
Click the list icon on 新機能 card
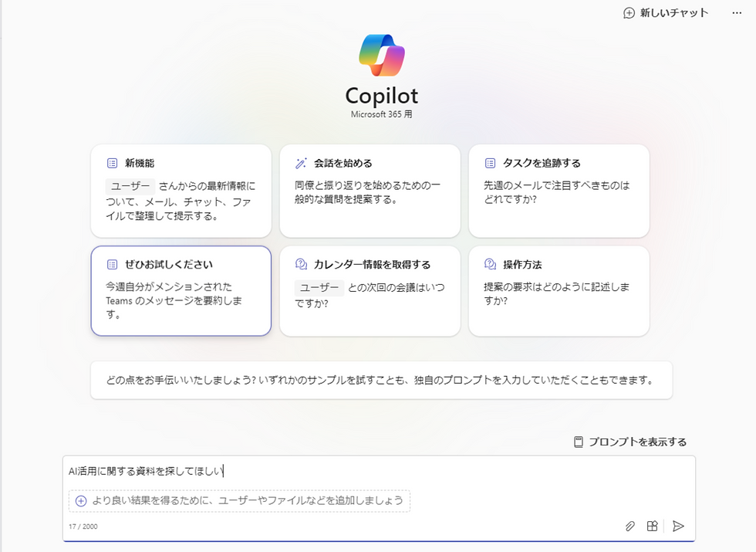click(x=112, y=163)
